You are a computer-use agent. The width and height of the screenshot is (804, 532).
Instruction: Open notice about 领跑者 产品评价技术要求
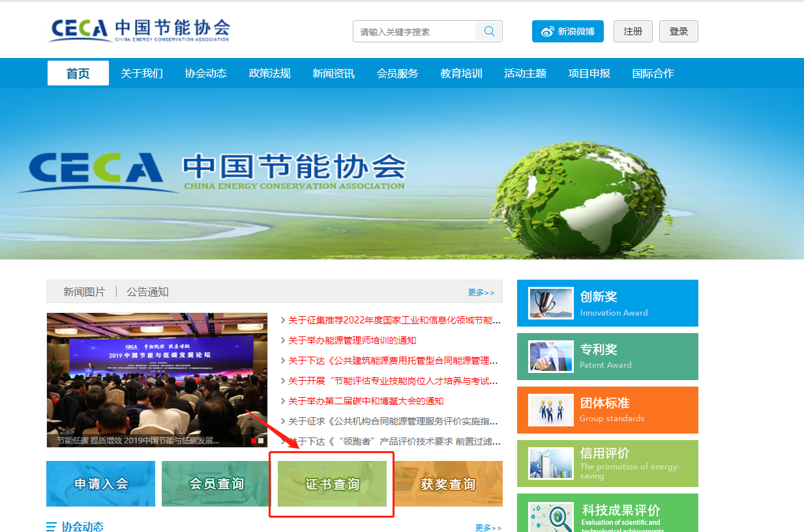point(395,441)
